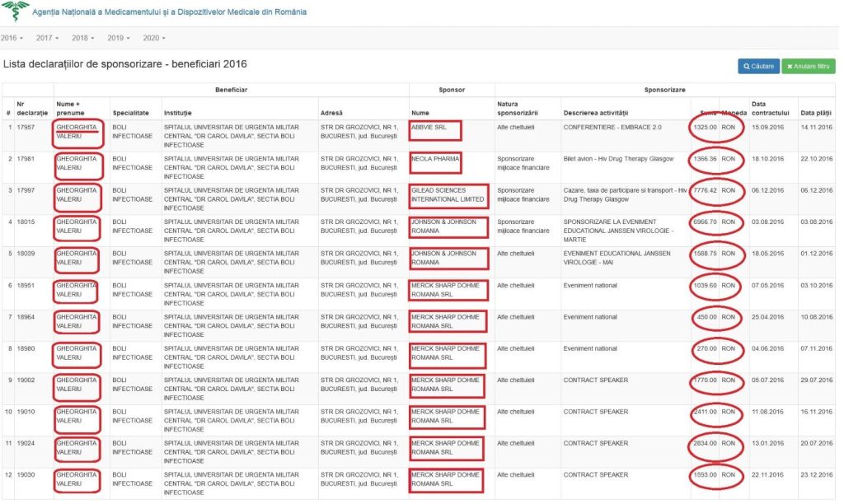Select the Descrierea activității column header
Image resolution: width=844 pixels, height=504 pixels.
point(596,113)
